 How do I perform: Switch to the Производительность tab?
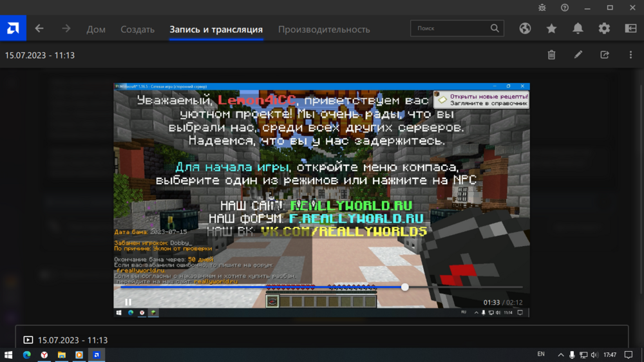click(324, 29)
